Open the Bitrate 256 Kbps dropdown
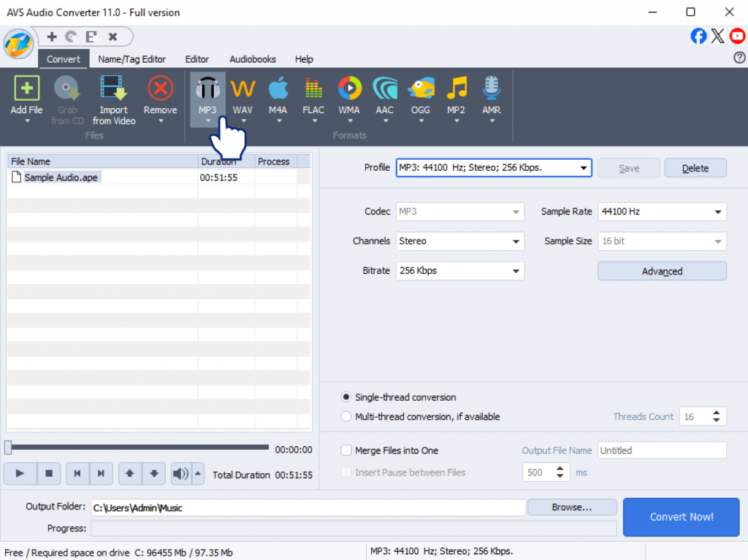 click(x=516, y=271)
